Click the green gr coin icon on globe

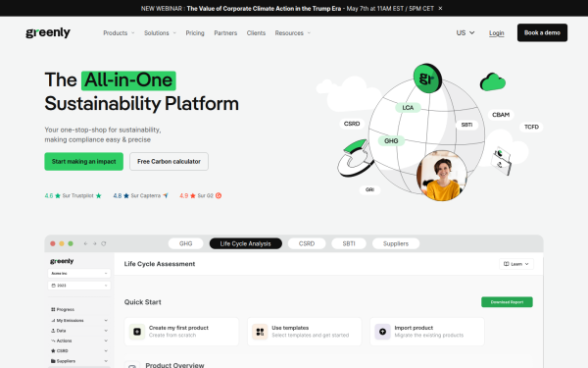(x=427, y=79)
